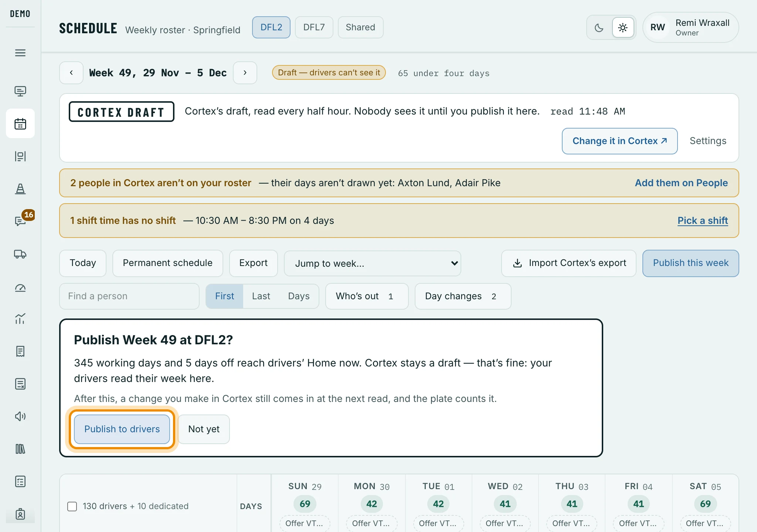This screenshot has height=532, width=757.
Task: Open the monitor/dashboard sidebar icon
Action: (20, 91)
